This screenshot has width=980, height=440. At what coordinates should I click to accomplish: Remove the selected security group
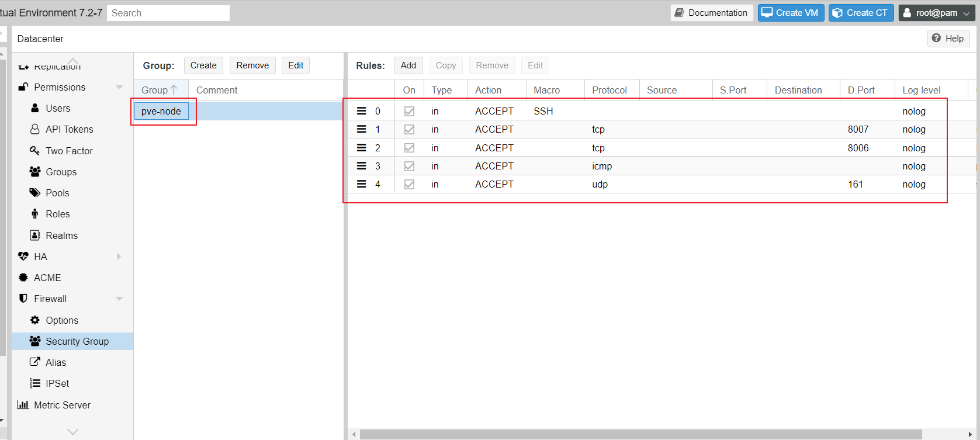pyautogui.click(x=252, y=65)
